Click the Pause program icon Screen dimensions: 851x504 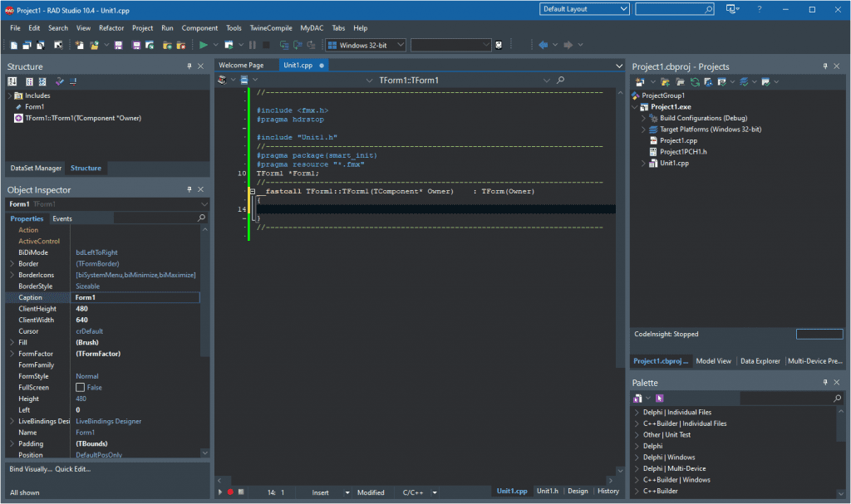[253, 45]
